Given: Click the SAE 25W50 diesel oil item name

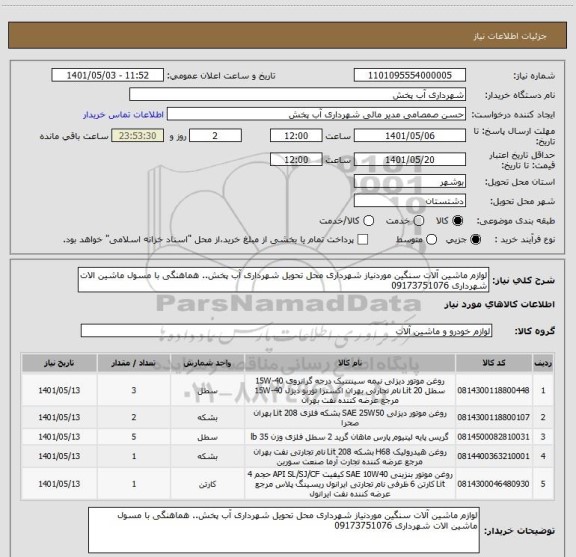Looking at the screenshot, I should tap(350, 418).
